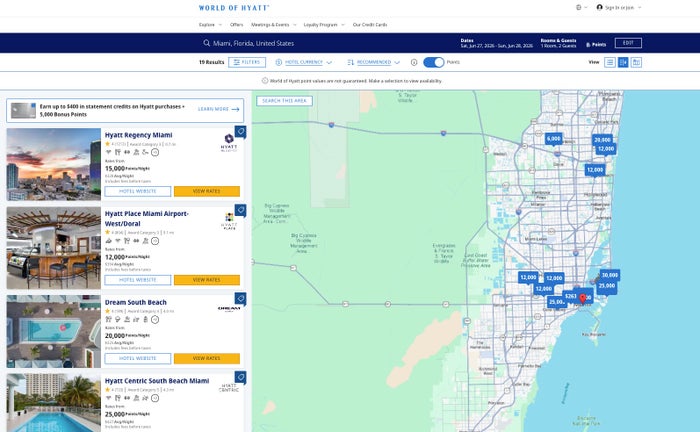Click the search magnifier icon
Image resolution: width=700 pixels, height=432 pixels.
[206, 43]
